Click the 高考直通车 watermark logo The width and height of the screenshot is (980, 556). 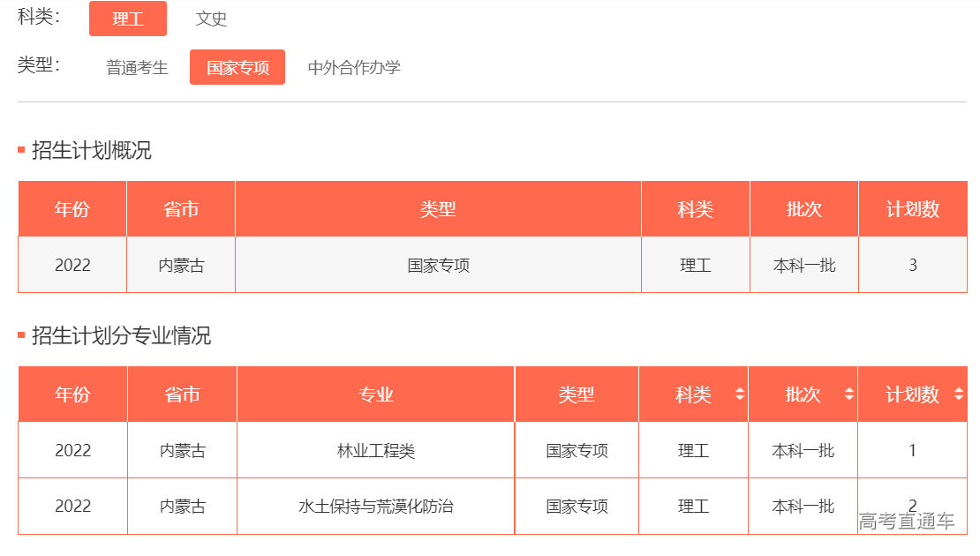pos(907,521)
